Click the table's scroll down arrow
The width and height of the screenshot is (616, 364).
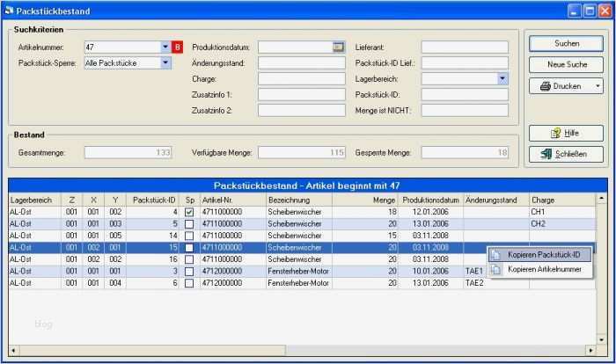[x=601, y=339]
